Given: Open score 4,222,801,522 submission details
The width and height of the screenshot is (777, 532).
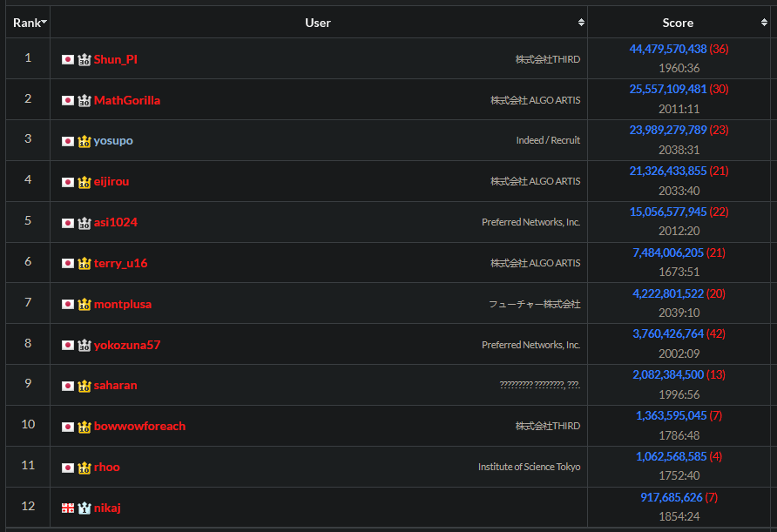Looking at the screenshot, I should click(x=668, y=293).
